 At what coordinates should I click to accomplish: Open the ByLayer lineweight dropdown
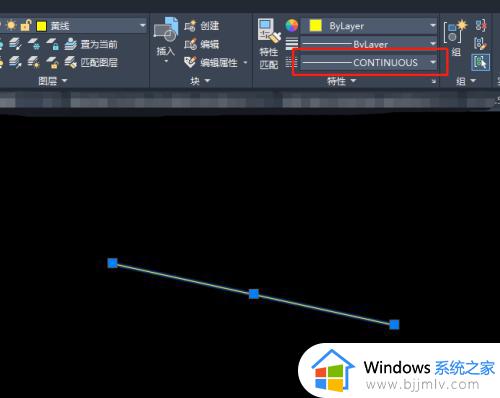(369, 44)
